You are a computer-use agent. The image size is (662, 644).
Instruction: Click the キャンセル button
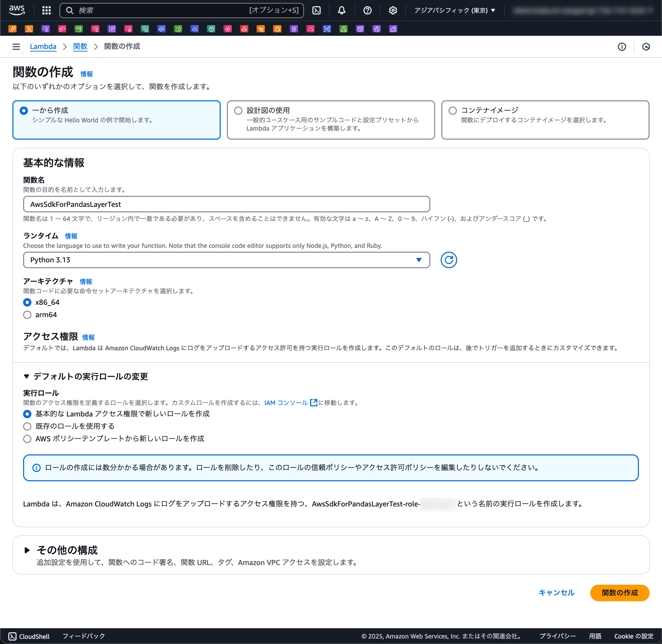point(556,593)
